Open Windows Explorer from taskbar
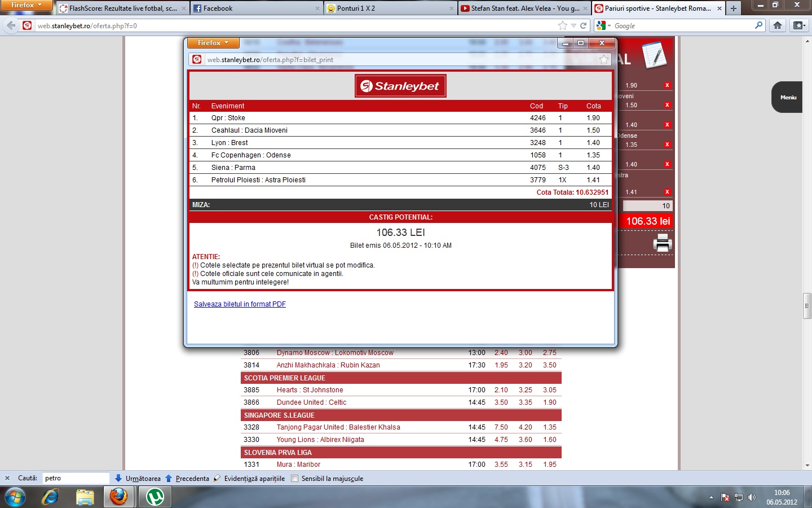This screenshot has height=508, width=812. click(85, 497)
